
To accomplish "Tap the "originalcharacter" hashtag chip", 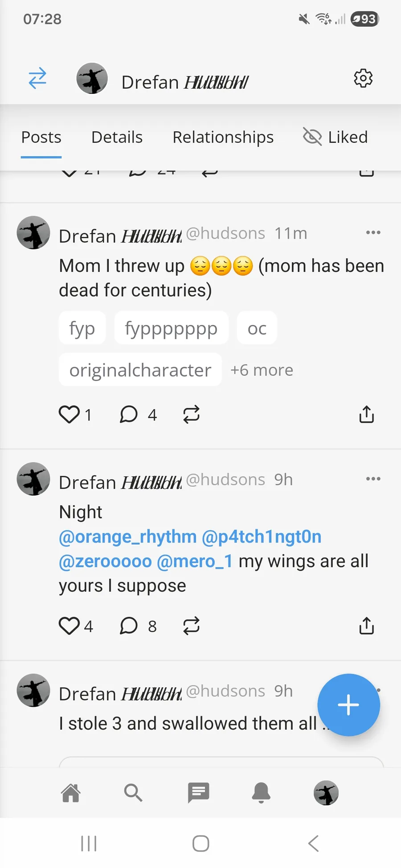I will pyautogui.click(x=140, y=370).
